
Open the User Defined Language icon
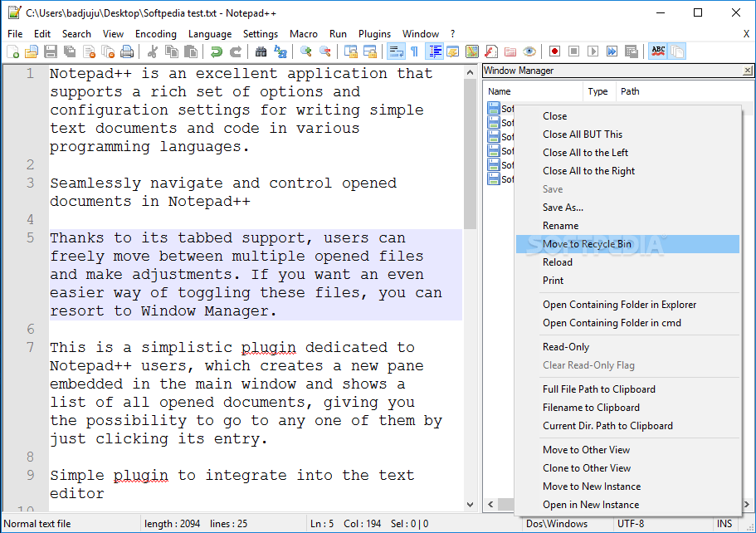(x=453, y=51)
